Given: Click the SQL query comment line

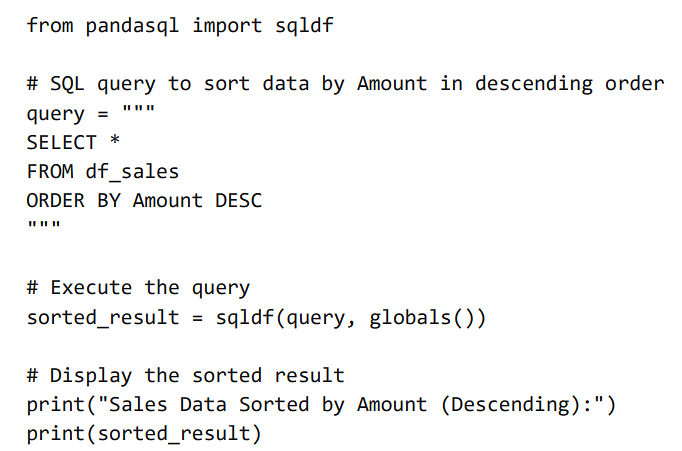Looking at the screenshot, I should pos(346,84).
